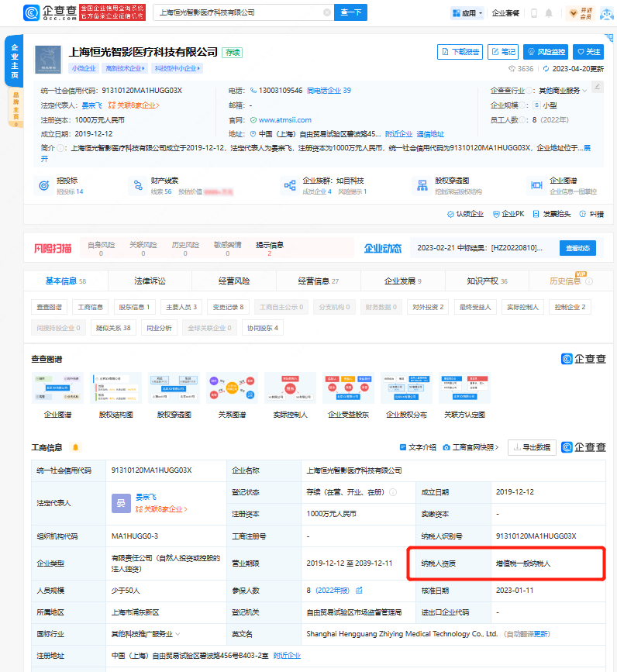Open the mobile phone icon in header
Viewport: 617px width, 672px height.
point(534,13)
